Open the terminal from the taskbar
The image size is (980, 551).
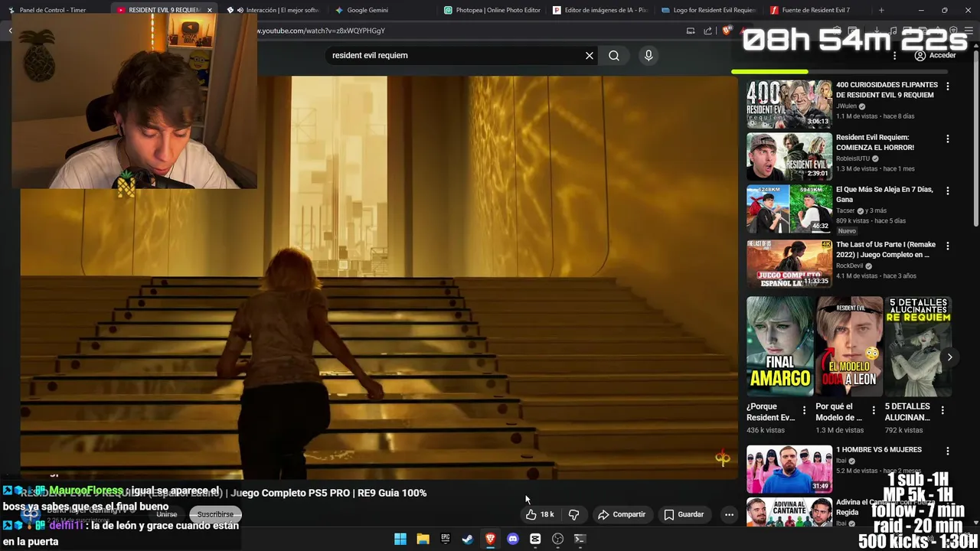click(580, 539)
